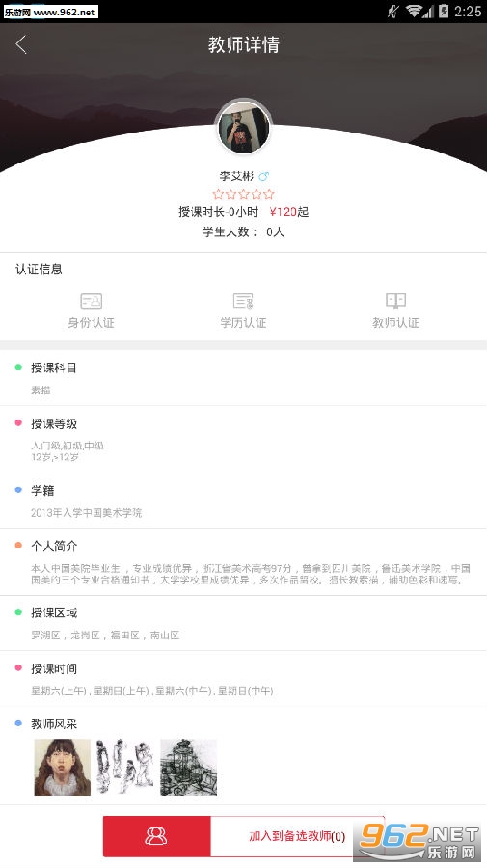Tap the 学历认证 certificate icon
This screenshot has width=487, height=868.
(243, 301)
